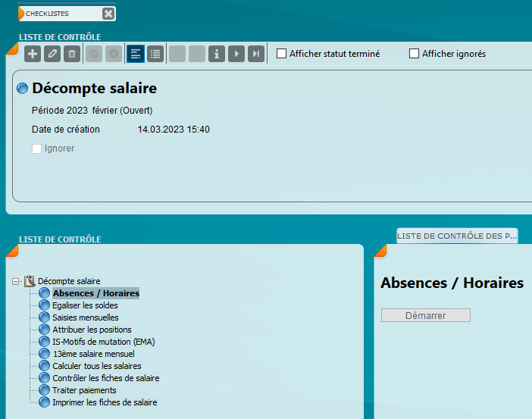This screenshot has width=532, height=419.
Task: Select 13ème salaire mensuel tree item
Action: point(94,354)
